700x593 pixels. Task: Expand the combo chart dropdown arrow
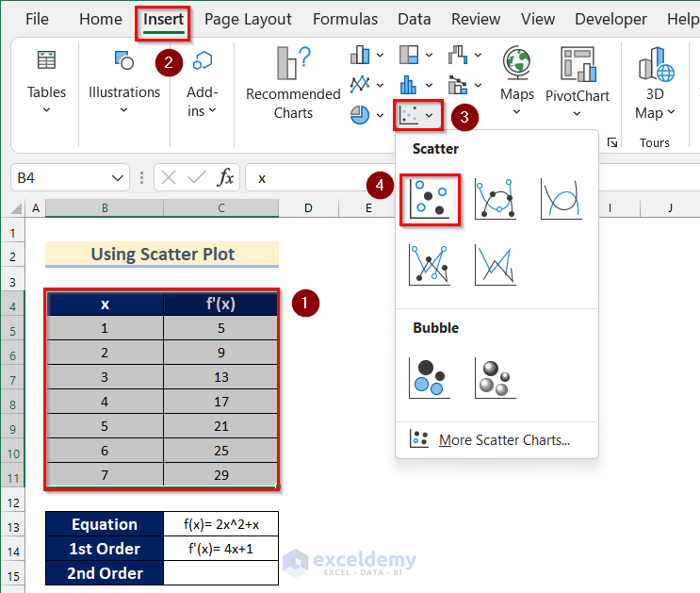click(x=478, y=85)
